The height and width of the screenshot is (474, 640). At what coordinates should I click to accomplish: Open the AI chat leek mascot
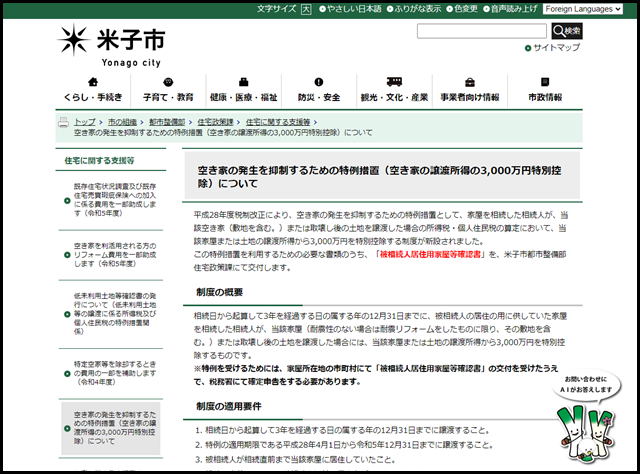(586, 435)
